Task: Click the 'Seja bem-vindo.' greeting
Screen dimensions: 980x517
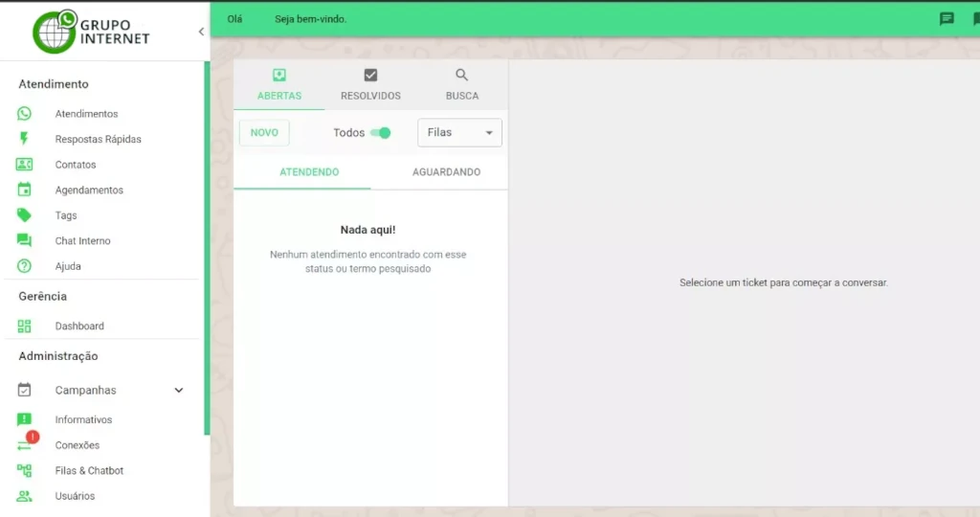Action: coord(311,19)
